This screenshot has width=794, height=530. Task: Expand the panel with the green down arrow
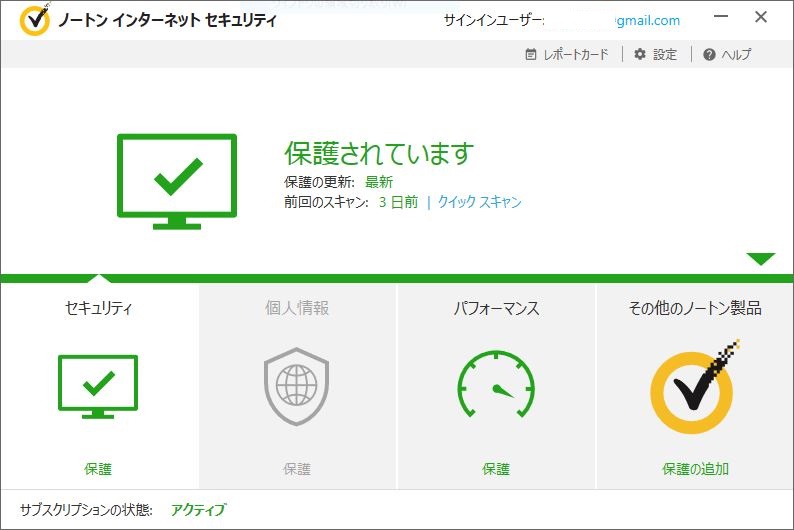761,259
